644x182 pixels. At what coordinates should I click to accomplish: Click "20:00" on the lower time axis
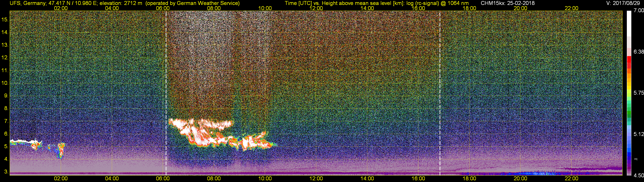pyautogui.click(x=521, y=179)
